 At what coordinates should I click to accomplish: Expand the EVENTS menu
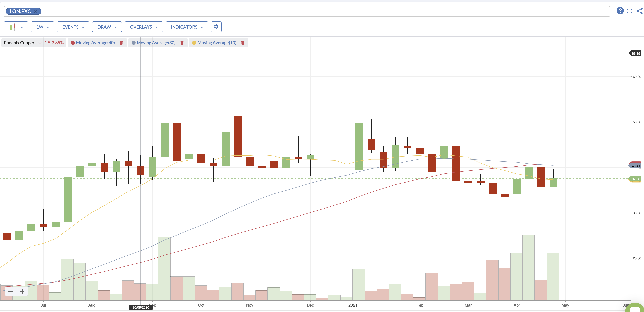click(x=73, y=27)
